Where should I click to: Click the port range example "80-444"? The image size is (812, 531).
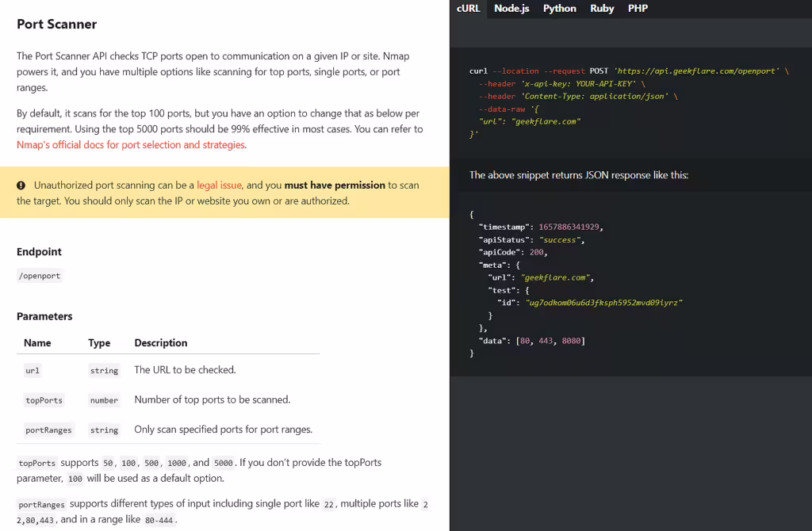click(159, 520)
